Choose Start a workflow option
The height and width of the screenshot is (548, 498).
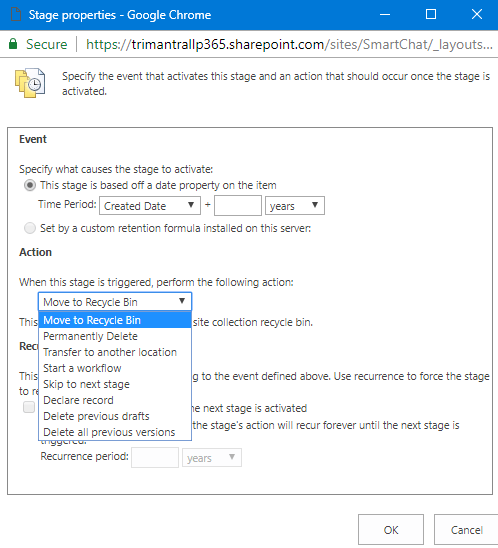pyautogui.click(x=115, y=368)
